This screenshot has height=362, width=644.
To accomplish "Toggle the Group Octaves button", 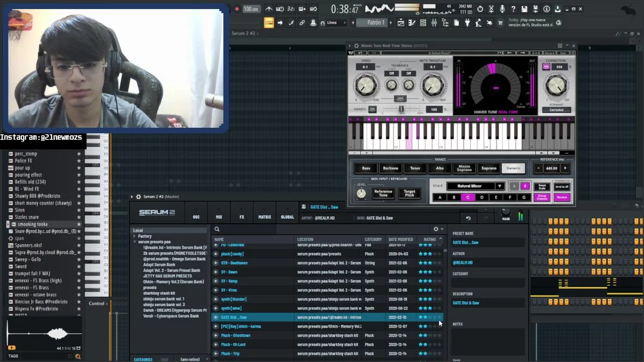I will [542, 198].
